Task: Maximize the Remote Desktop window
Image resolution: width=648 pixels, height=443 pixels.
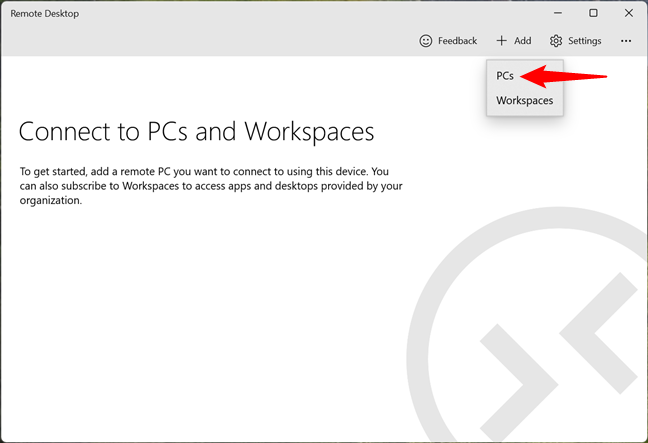Action: 593,13
